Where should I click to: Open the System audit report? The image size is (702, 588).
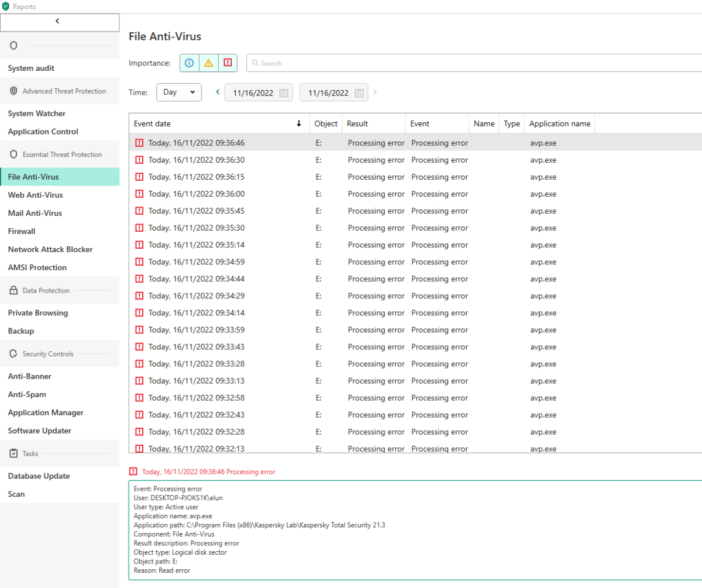tap(31, 68)
